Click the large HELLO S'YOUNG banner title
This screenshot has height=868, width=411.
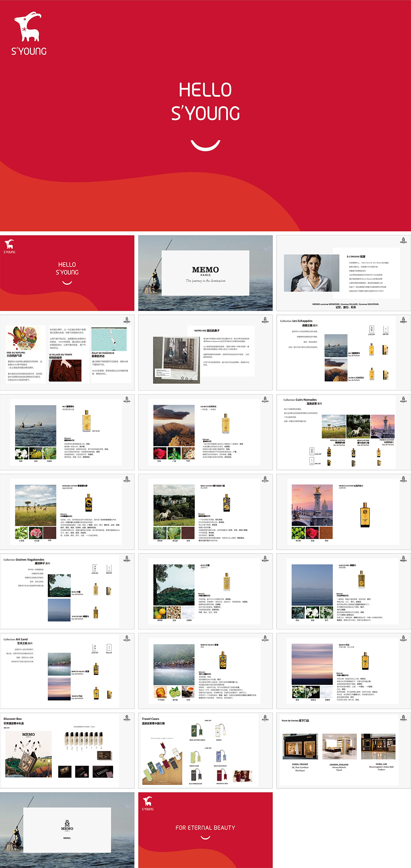(205, 102)
